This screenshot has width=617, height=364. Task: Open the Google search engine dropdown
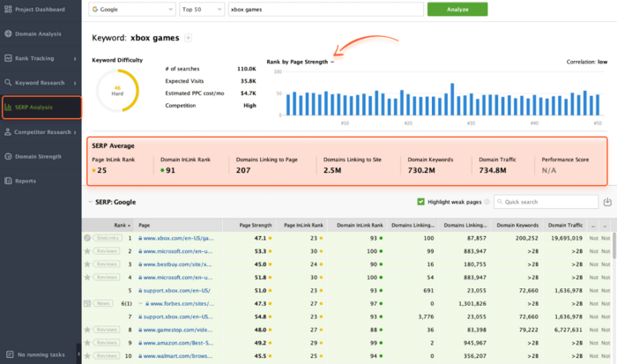(132, 10)
